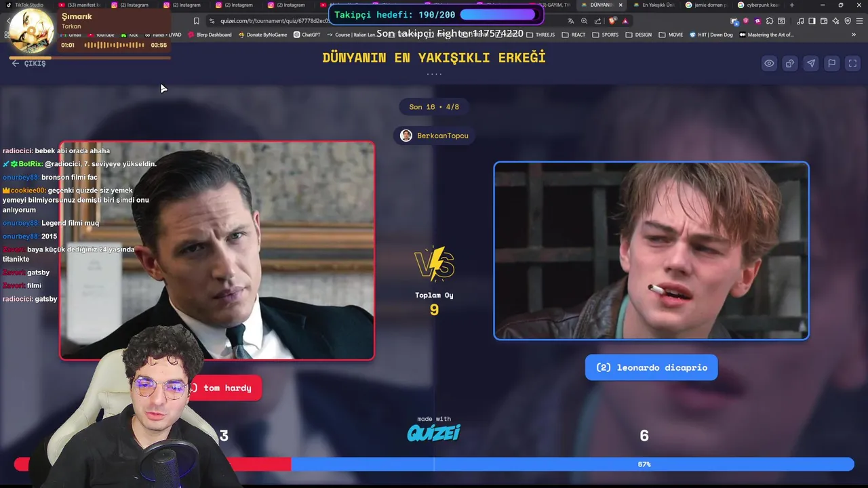
Task: Toggle the eye visibility button in Quizei header
Action: click(x=769, y=63)
